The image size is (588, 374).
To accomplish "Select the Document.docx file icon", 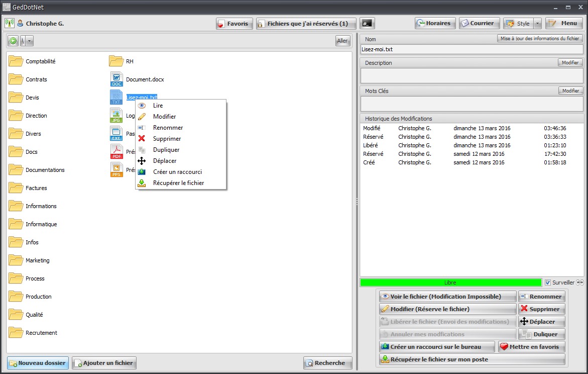I will tap(116, 79).
